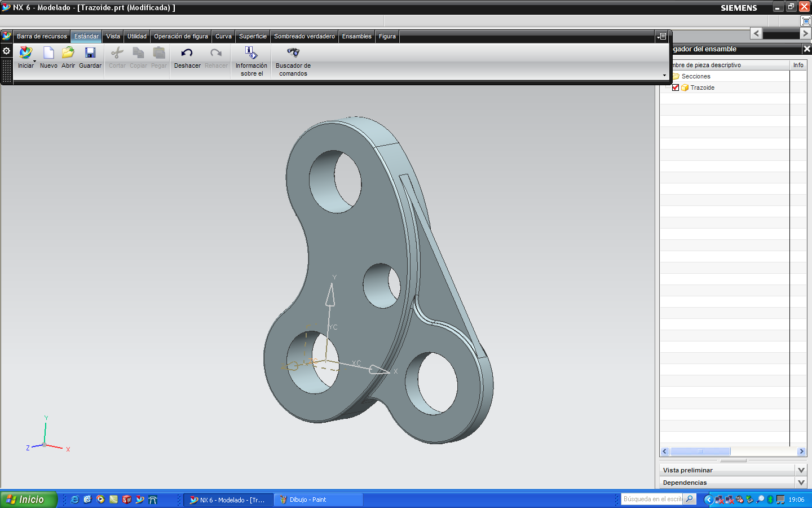Click the navigator scroll-right arrow
812x508 pixels.
[801, 452]
